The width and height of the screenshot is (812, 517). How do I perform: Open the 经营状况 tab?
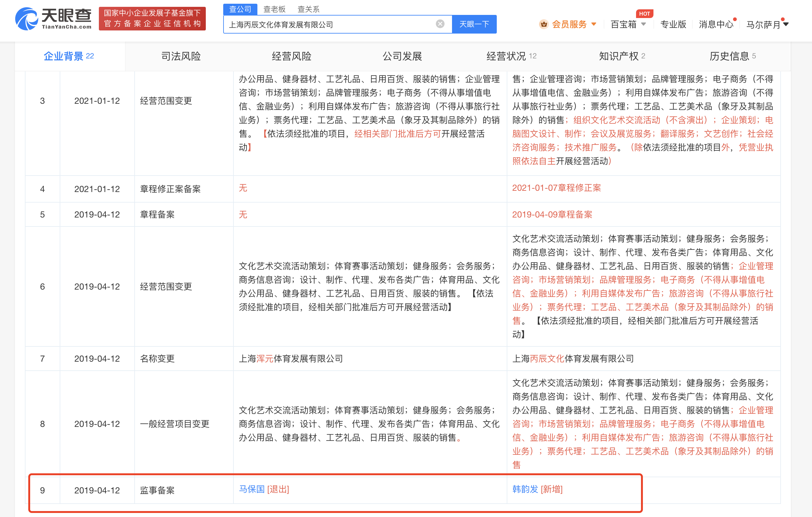(x=512, y=56)
